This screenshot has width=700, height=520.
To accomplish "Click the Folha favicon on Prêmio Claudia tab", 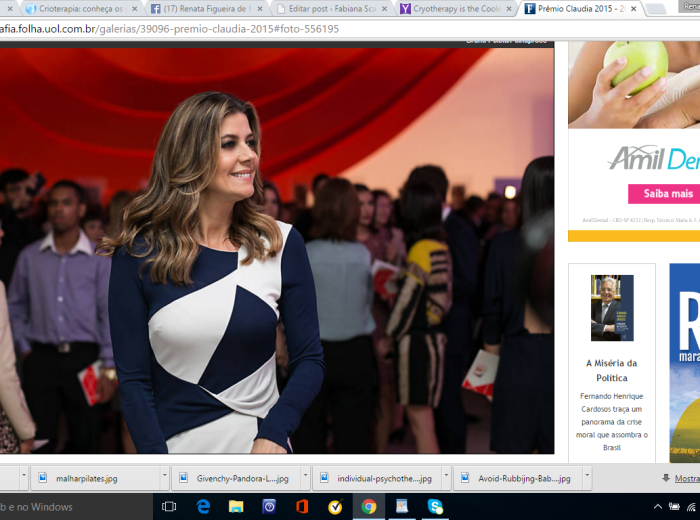I will pyautogui.click(x=529, y=8).
